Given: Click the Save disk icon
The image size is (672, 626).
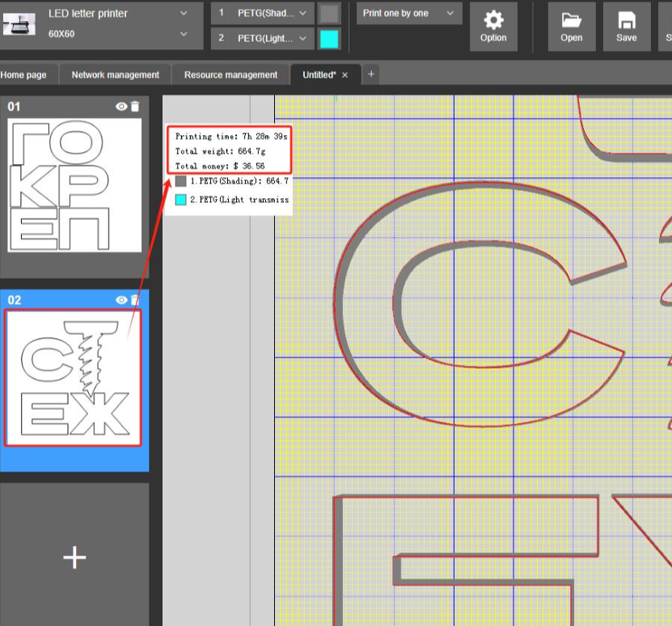Looking at the screenshot, I should click(626, 26).
